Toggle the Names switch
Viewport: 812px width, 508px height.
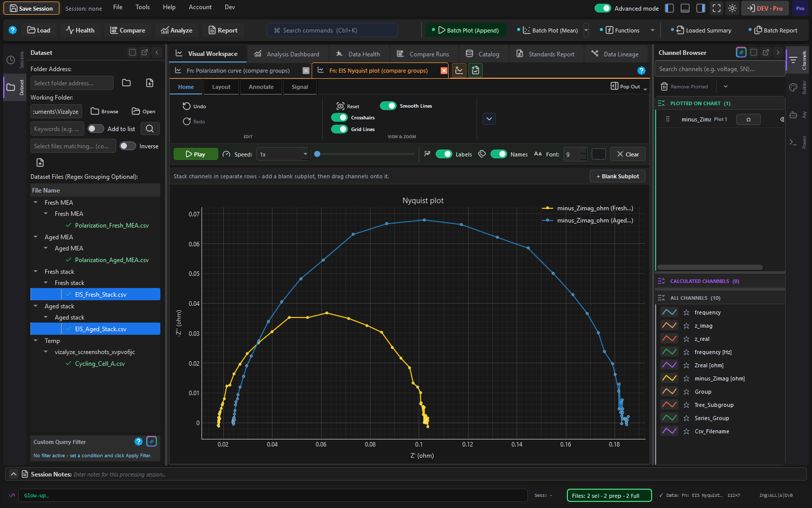pos(499,154)
